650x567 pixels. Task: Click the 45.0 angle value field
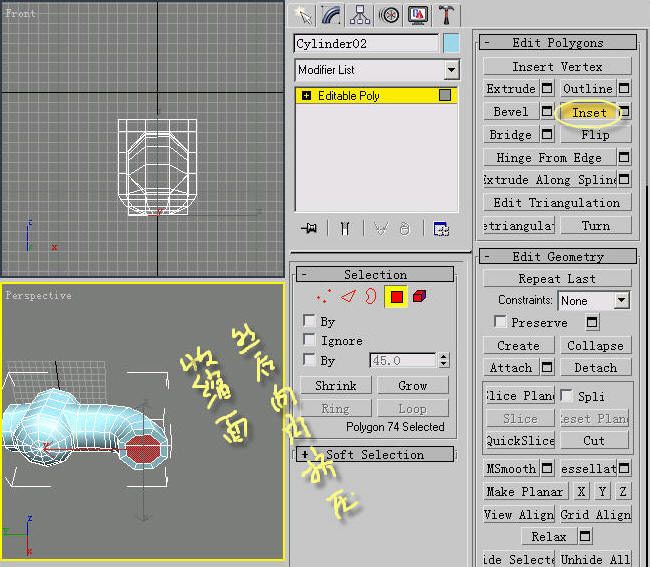(403, 360)
